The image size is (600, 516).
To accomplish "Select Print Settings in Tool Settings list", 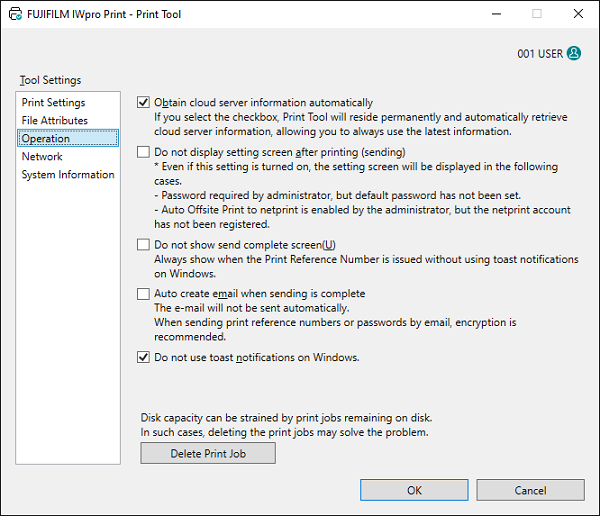I will point(53,102).
